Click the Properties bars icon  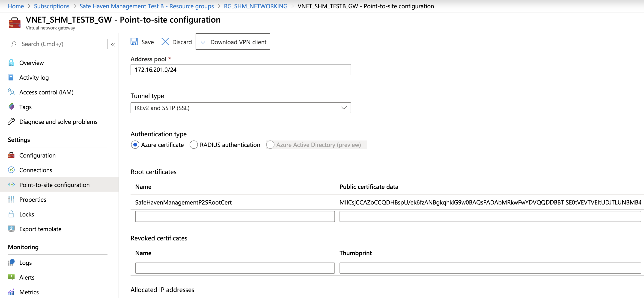11,199
